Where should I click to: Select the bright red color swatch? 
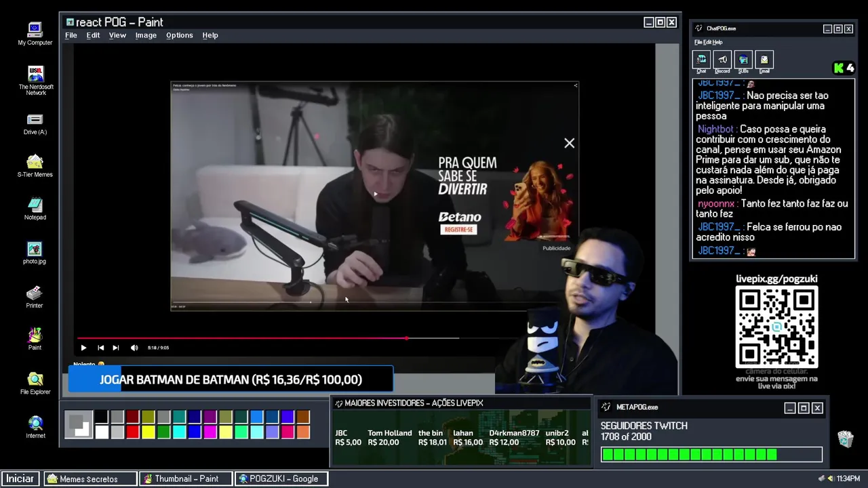point(132,432)
